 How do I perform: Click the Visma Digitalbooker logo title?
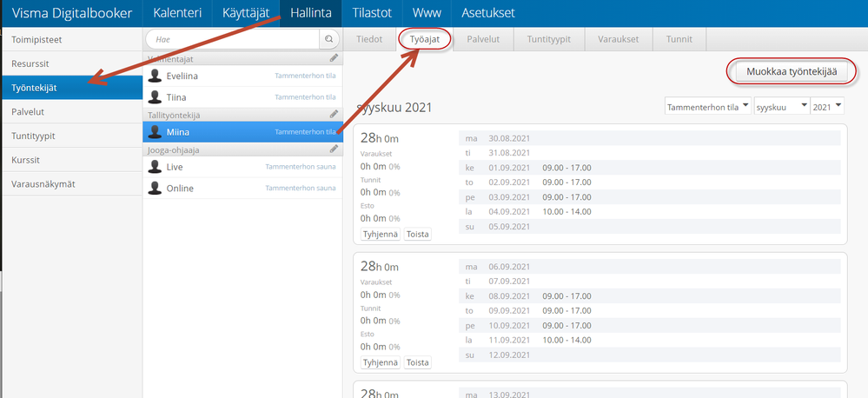(72, 13)
